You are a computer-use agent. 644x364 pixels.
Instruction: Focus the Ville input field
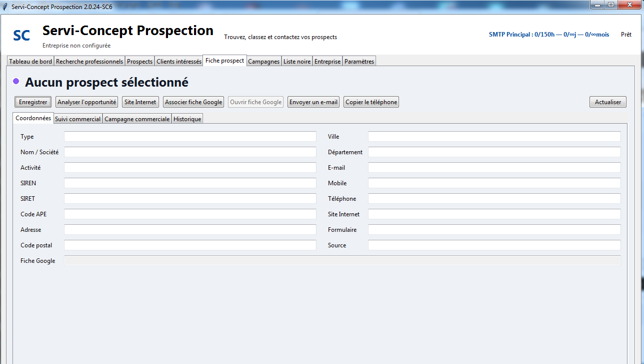pos(494,137)
